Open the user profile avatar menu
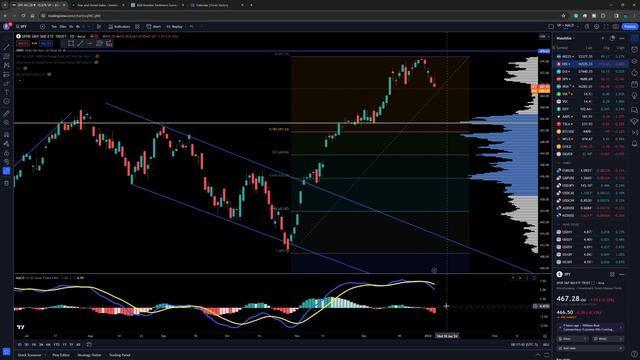Image resolution: width=640 pixels, height=360 pixels. [x=7, y=27]
